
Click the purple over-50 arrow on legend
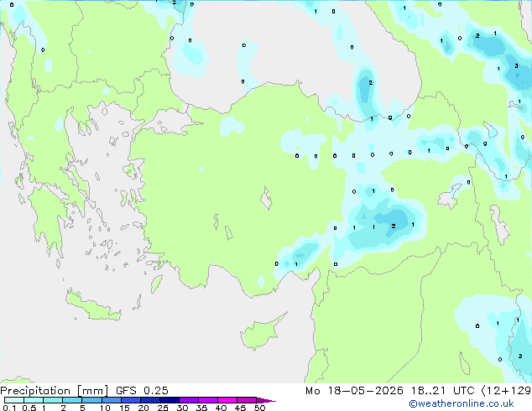click(x=266, y=400)
